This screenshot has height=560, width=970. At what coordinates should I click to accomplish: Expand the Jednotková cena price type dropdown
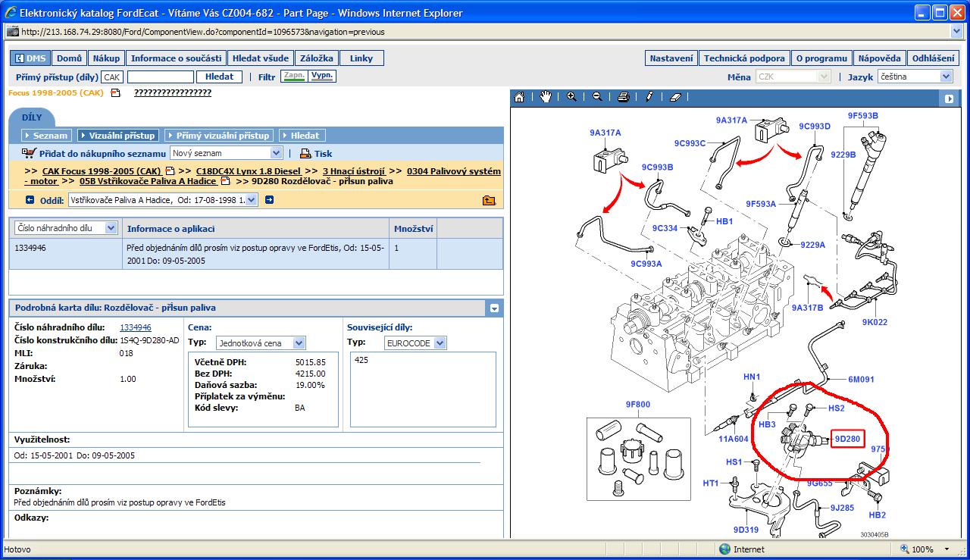point(299,343)
